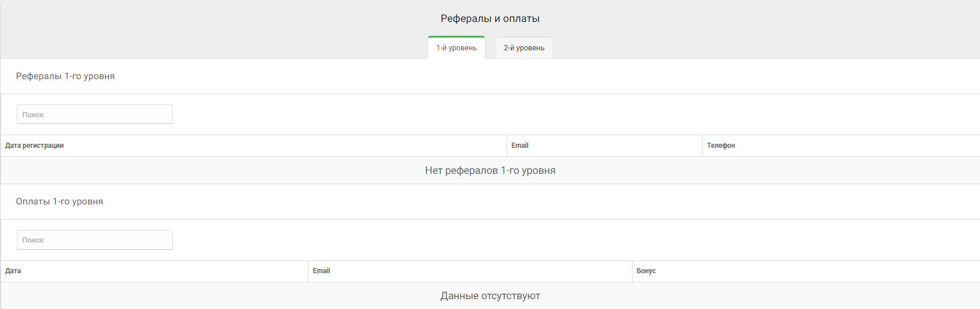Click Email column header in referrals table
Viewport: 980px width, 309px height.
pos(520,146)
